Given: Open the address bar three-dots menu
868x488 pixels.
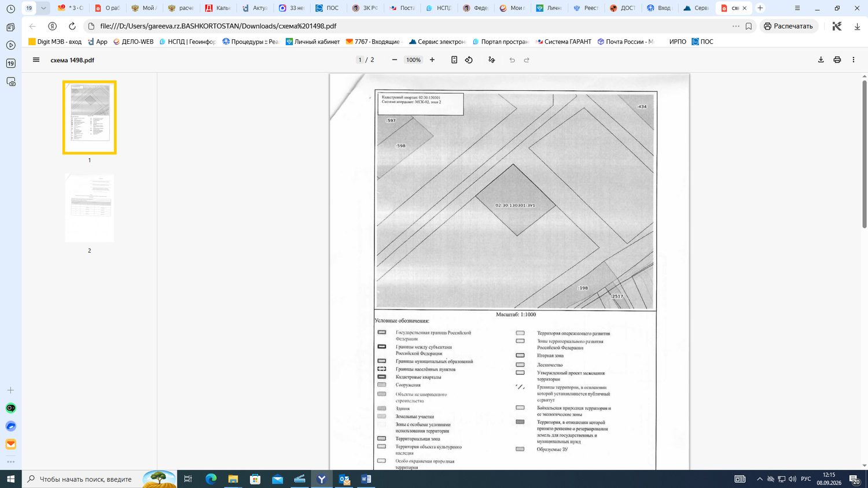Looking at the screenshot, I should pos(735,26).
